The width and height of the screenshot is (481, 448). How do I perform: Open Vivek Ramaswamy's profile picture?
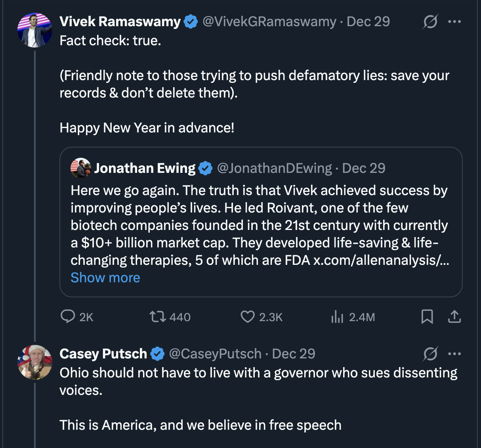coord(35,30)
